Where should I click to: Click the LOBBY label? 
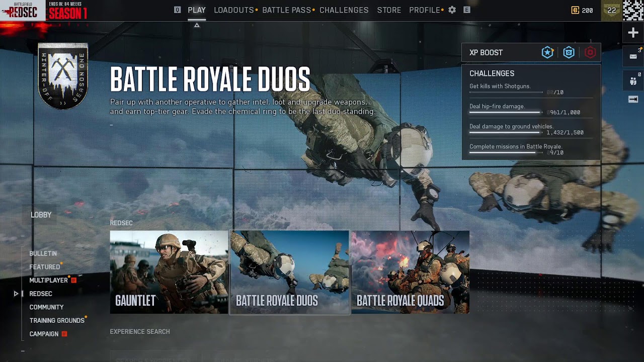click(41, 215)
